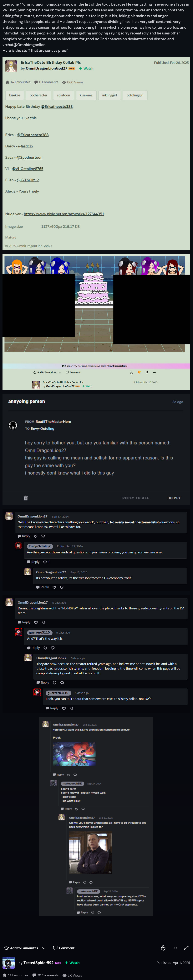Select the inklinggirl tag
The image size is (193, 980).
pos(109,95)
